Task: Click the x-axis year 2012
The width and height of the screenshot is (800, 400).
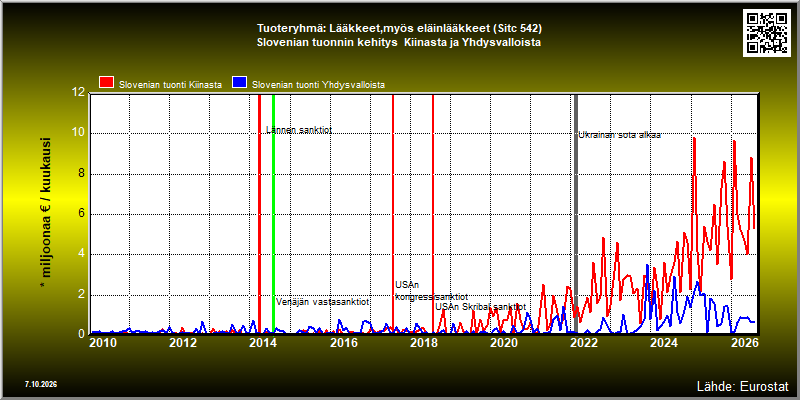Action: 182,343
